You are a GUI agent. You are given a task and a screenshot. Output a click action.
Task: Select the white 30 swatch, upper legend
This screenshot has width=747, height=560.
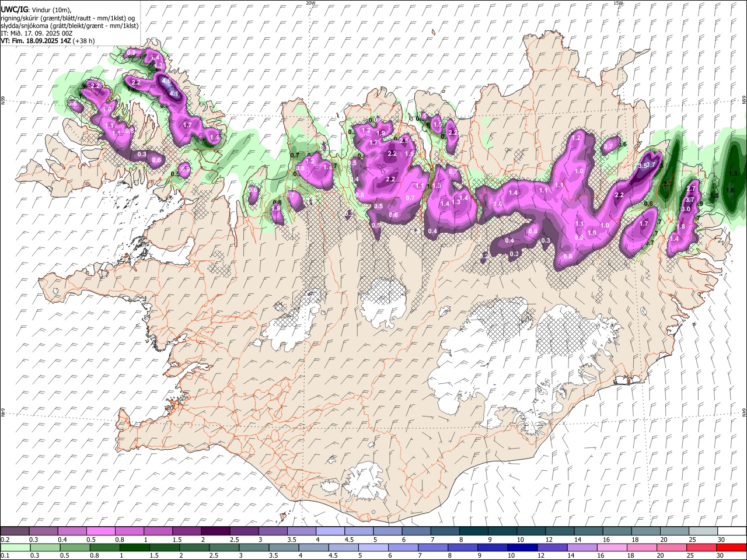(x=732, y=531)
